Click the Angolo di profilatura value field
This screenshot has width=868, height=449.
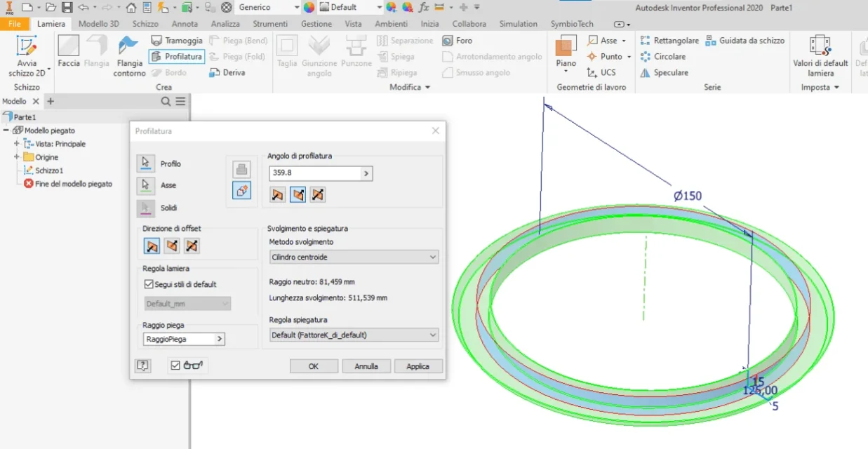tap(314, 173)
